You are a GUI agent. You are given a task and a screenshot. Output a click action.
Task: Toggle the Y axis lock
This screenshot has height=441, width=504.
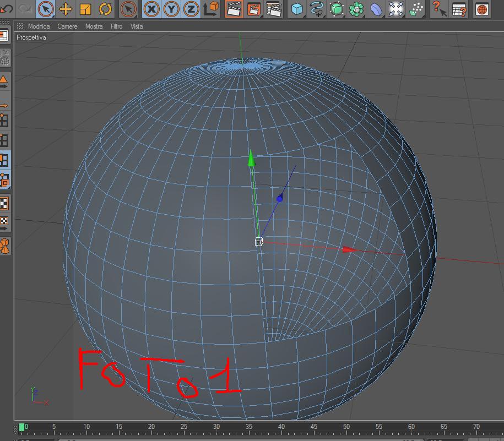coord(171,9)
